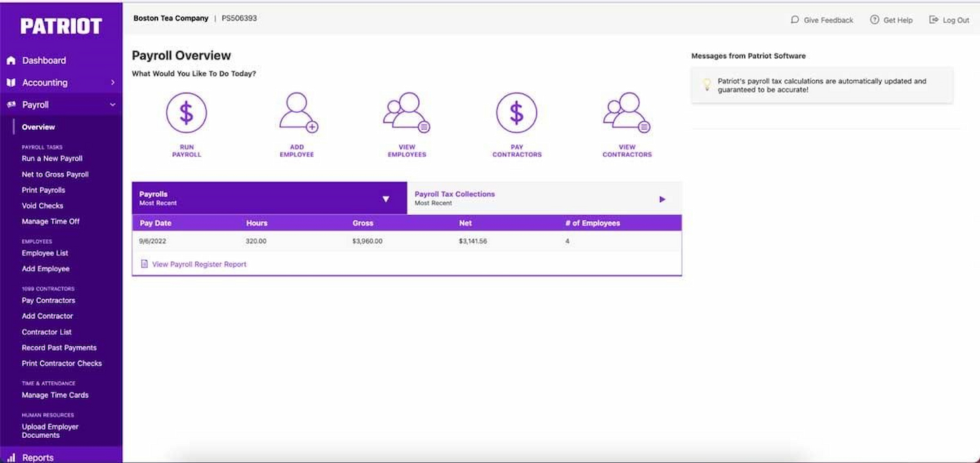Click the payroll tax calculations message
The image size is (980, 463).
point(822,85)
